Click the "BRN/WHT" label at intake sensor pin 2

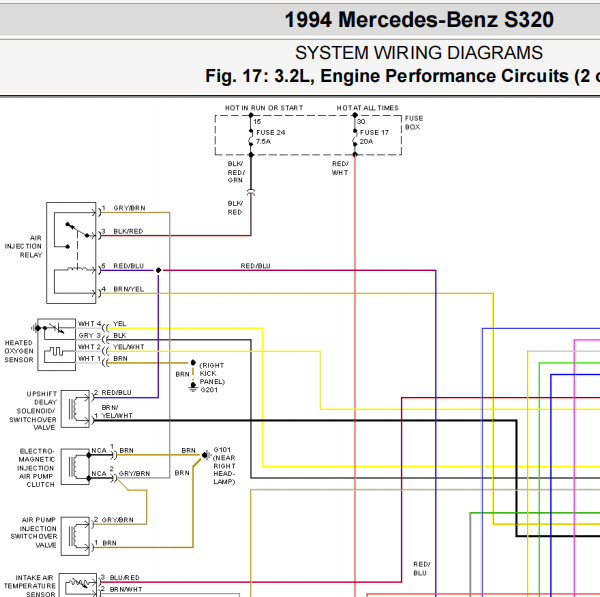(x=126, y=589)
